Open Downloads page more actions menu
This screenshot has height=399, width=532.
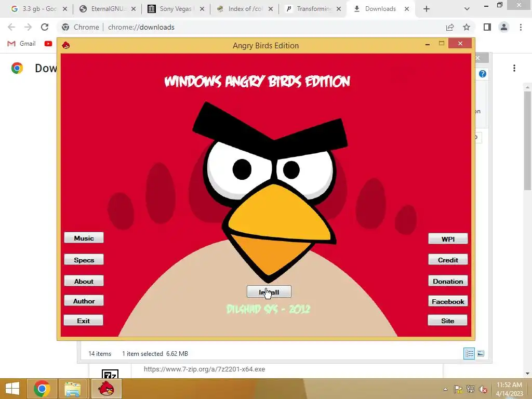(x=514, y=68)
